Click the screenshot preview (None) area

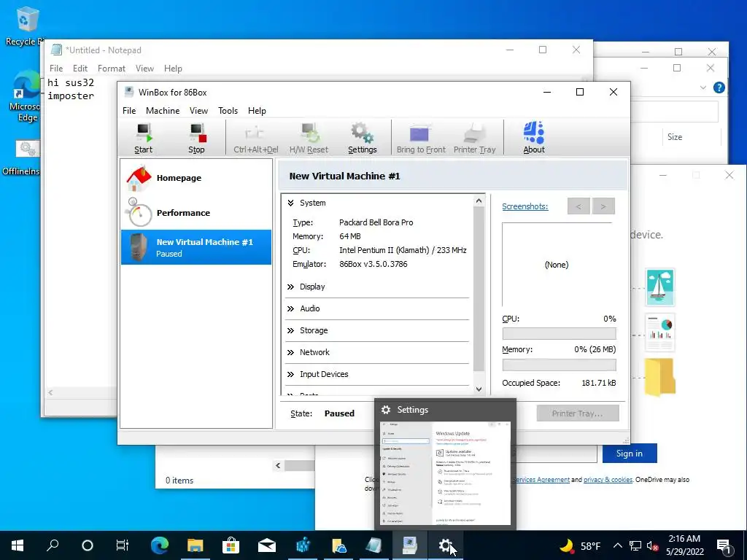[557, 265]
